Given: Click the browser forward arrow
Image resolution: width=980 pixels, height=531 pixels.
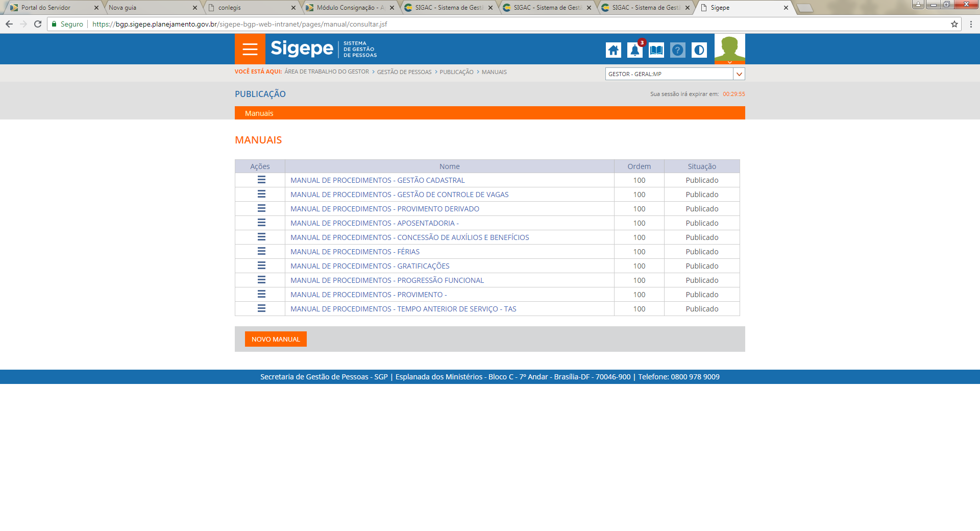Looking at the screenshot, I should (23, 24).
